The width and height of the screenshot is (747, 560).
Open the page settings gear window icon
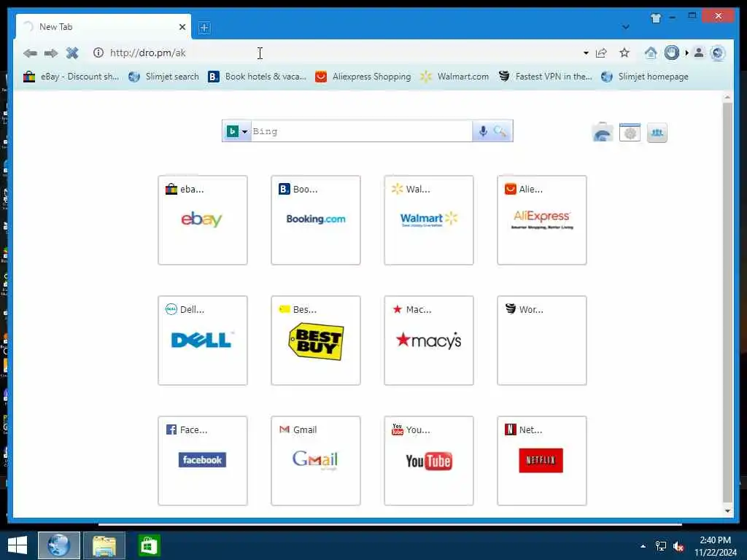click(x=630, y=133)
